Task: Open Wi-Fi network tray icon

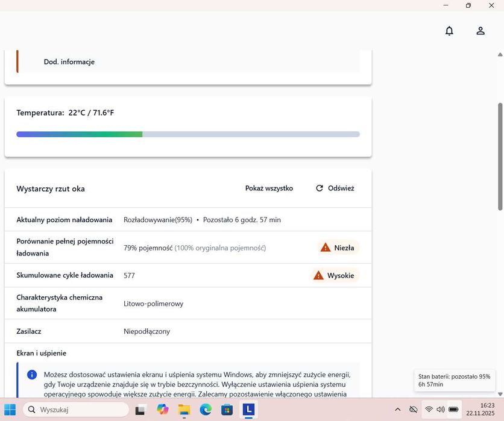Action: [x=429, y=410]
